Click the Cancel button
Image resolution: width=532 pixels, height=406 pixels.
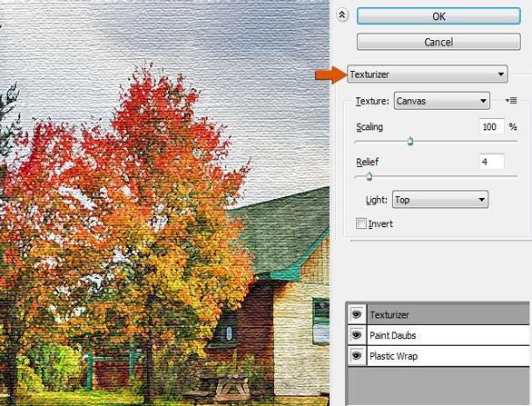(438, 42)
